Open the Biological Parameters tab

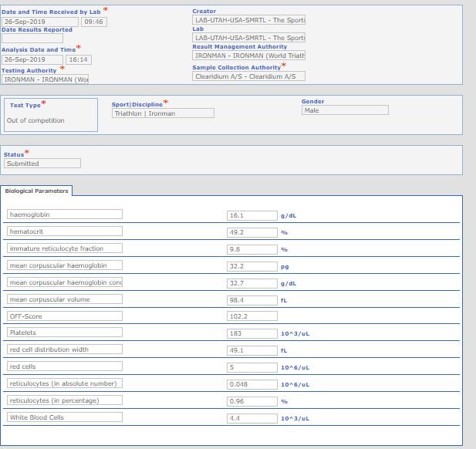36,191
